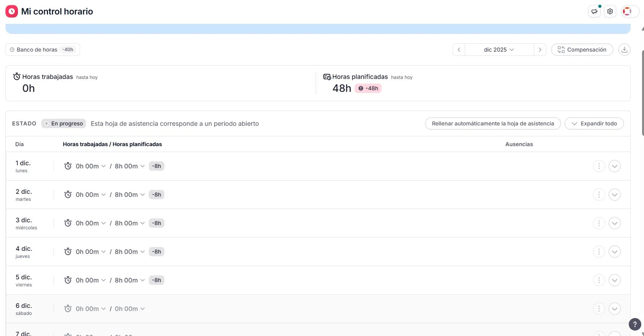
Task: Open the help question mark button
Action: 635,324
